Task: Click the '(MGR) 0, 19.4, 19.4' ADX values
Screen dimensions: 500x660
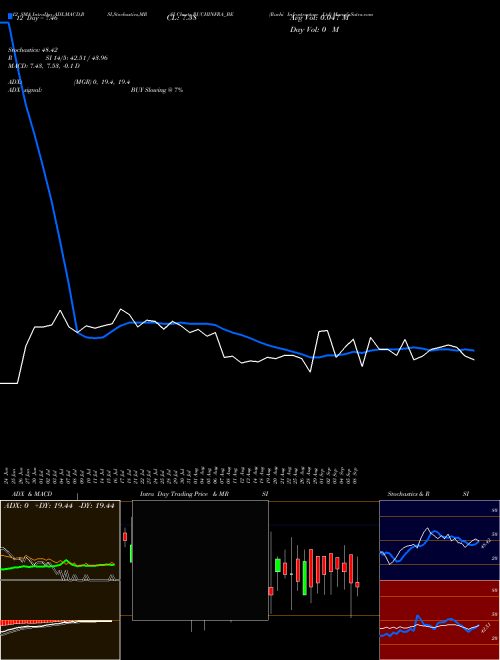Action: [102, 82]
